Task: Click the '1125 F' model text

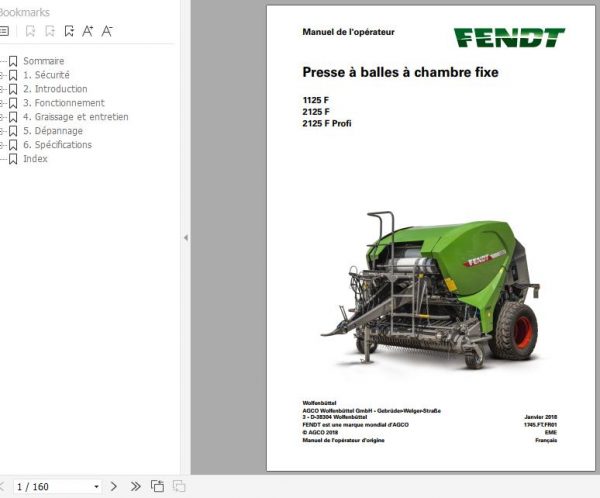Action: [x=316, y=100]
